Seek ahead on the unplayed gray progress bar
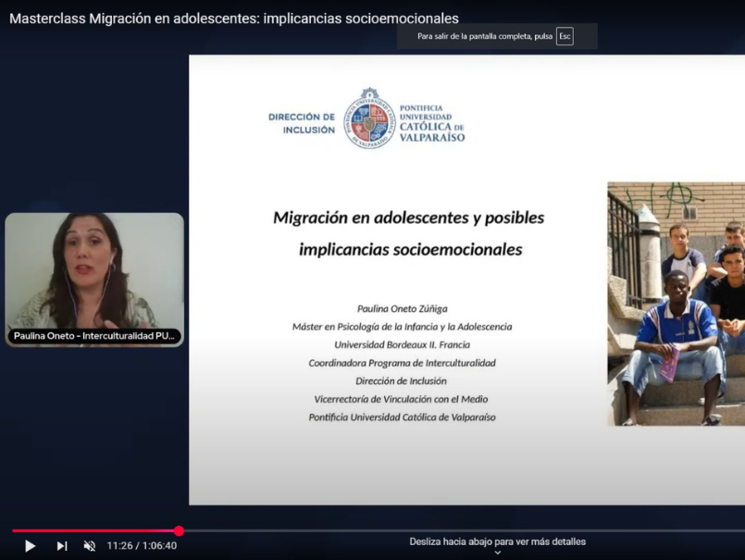The height and width of the screenshot is (560, 745). point(463,531)
